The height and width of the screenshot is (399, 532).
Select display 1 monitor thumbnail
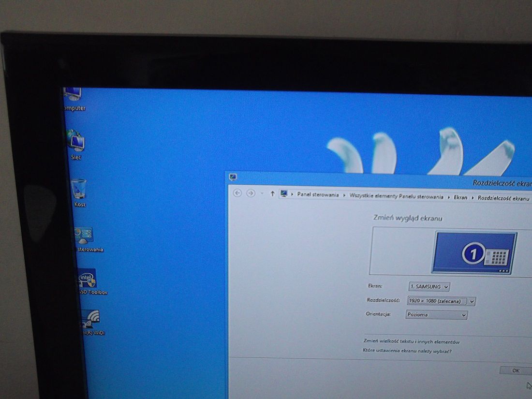[x=474, y=253]
